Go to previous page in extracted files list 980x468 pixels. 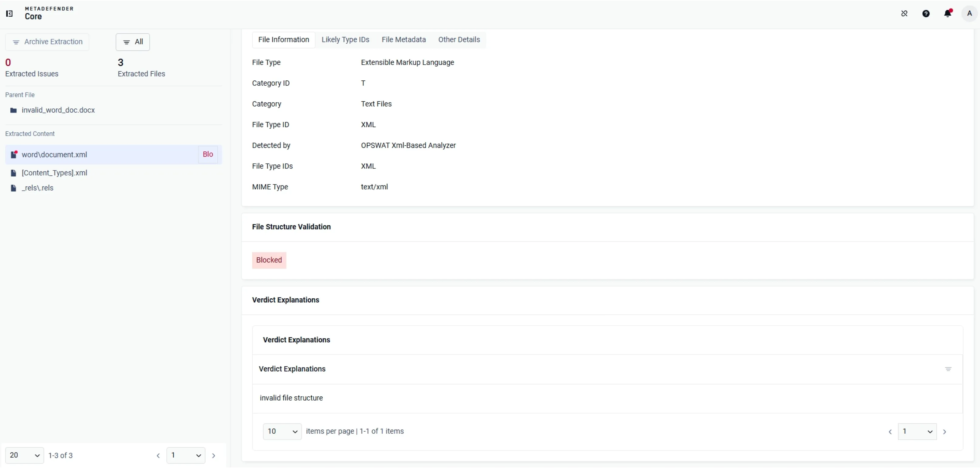click(158, 456)
